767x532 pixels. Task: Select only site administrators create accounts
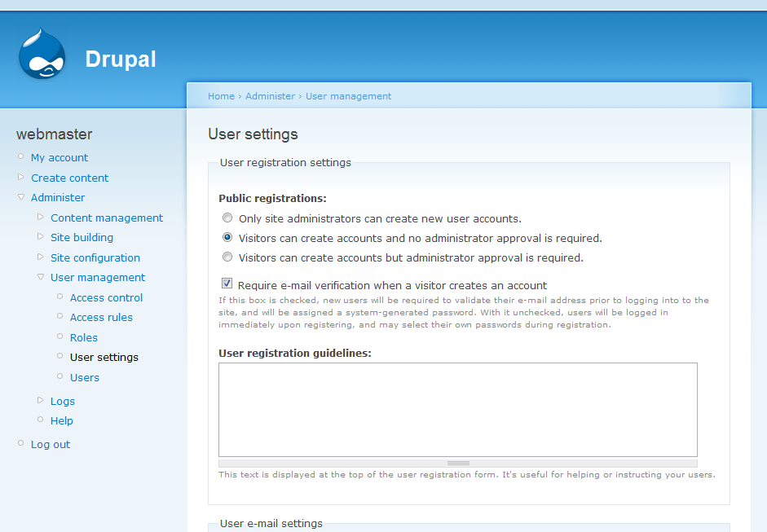pyautogui.click(x=227, y=218)
